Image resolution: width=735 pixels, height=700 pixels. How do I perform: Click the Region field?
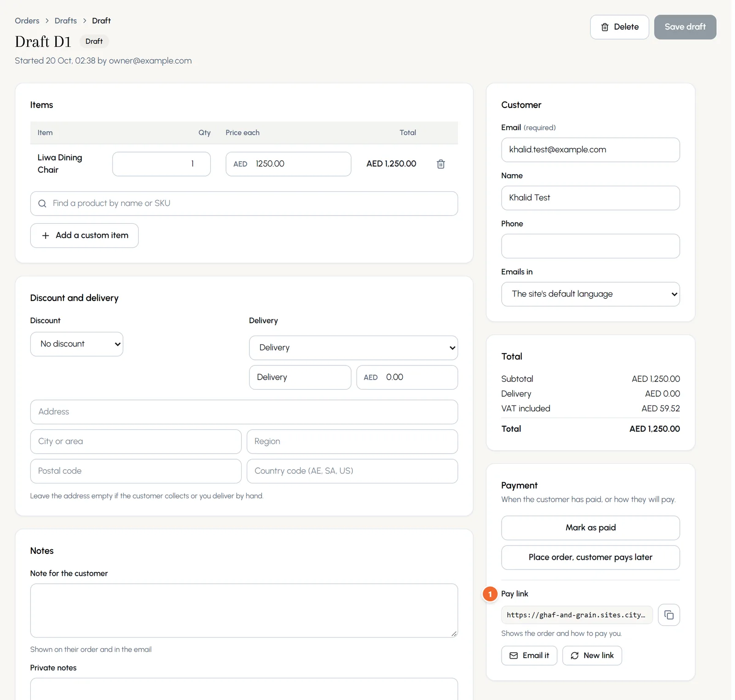click(x=352, y=442)
